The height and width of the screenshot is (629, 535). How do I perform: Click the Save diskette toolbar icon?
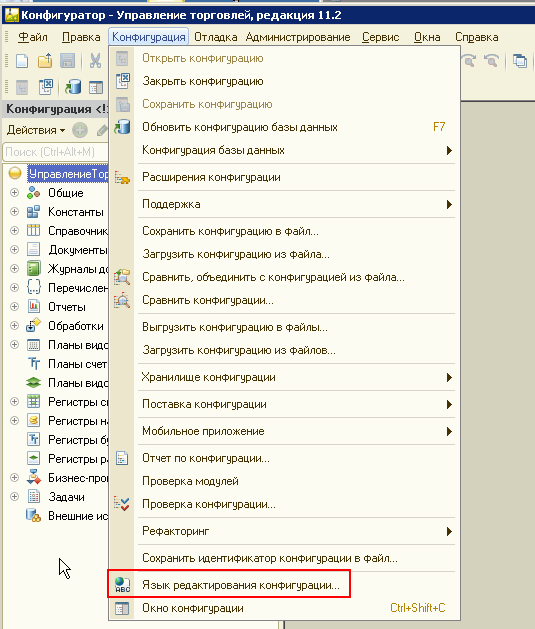point(67,61)
